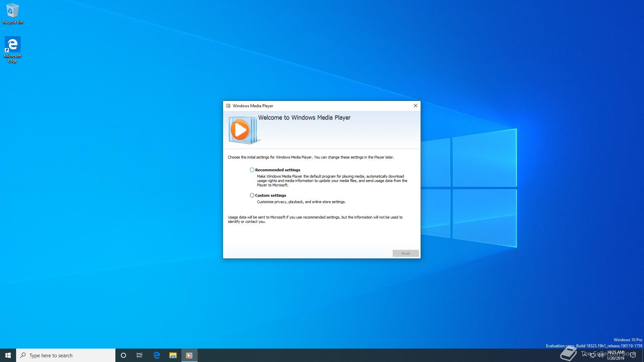Close the Windows Media Player dialog
644x362 pixels.
tap(415, 106)
